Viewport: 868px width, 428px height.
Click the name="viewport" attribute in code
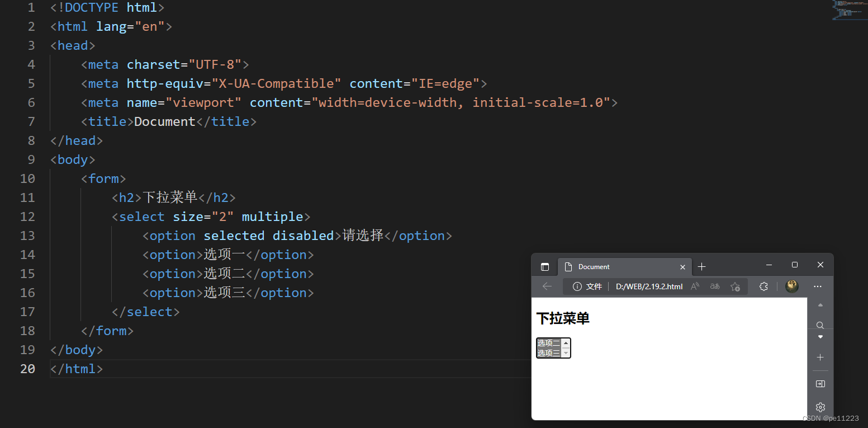tap(184, 103)
